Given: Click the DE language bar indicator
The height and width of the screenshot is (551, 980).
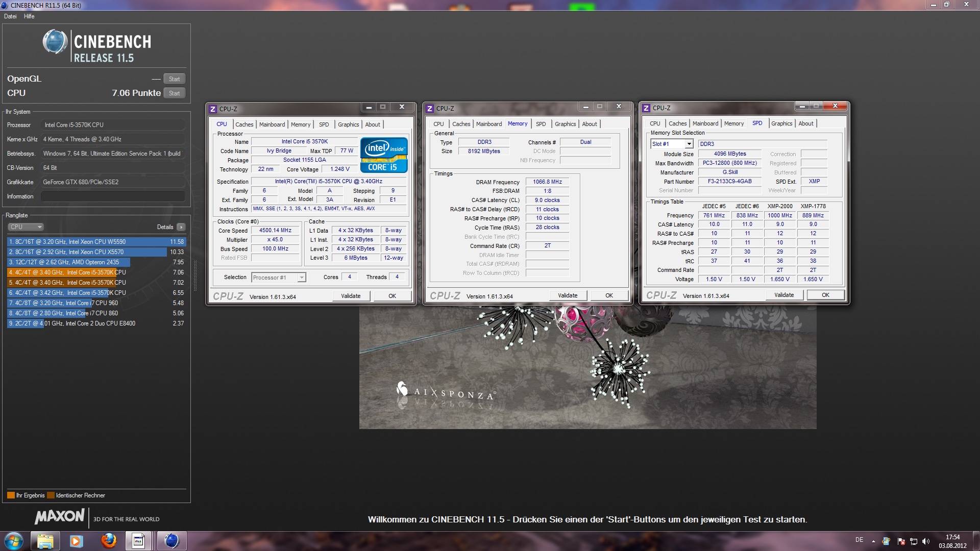Looking at the screenshot, I should point(859,540).
